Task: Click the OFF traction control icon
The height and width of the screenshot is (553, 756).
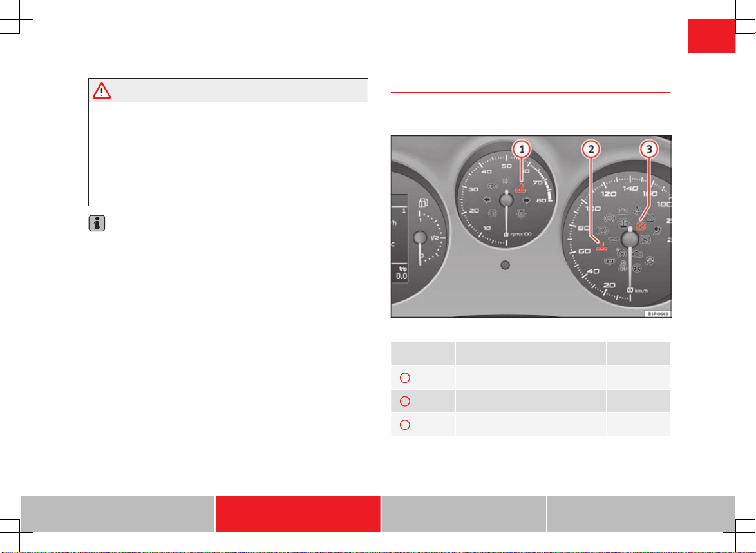Action: click(623, 266)
